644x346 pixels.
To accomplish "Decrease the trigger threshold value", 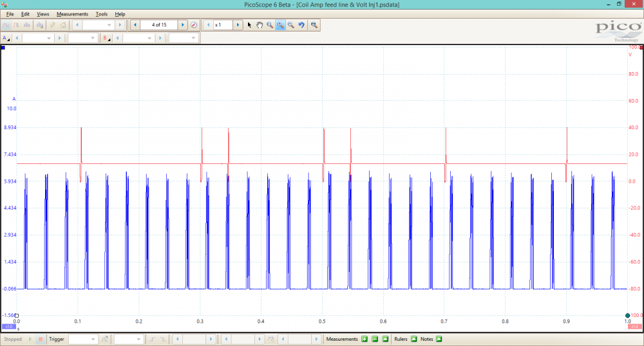I will coord(178,339).
